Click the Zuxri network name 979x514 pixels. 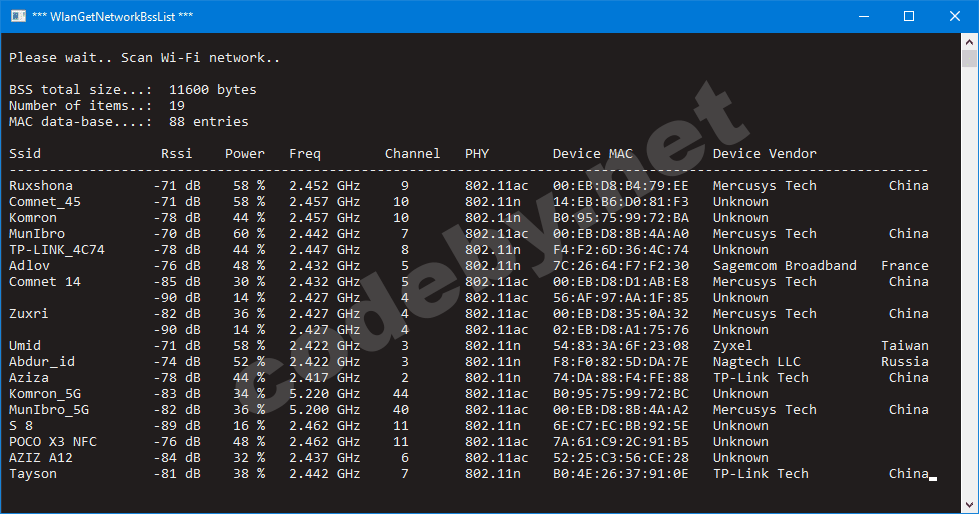pyautogui.click(x=29, y=314)
